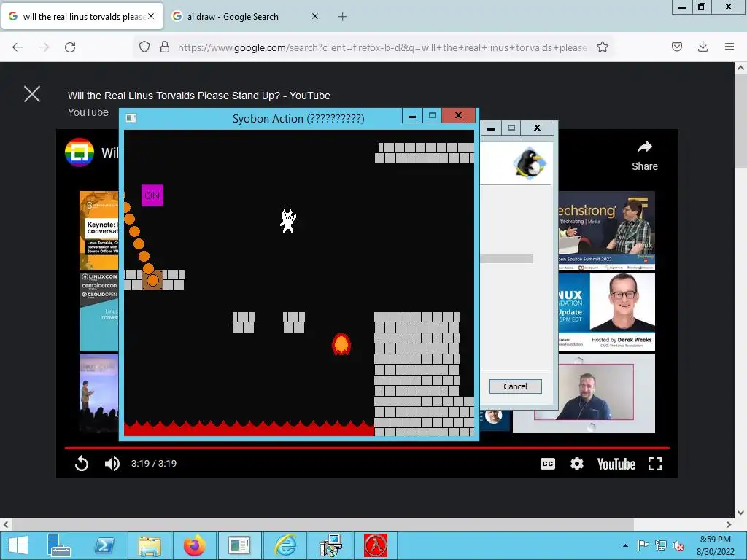
Task: Reload the page in Firefox
Action: coord(70,47)
